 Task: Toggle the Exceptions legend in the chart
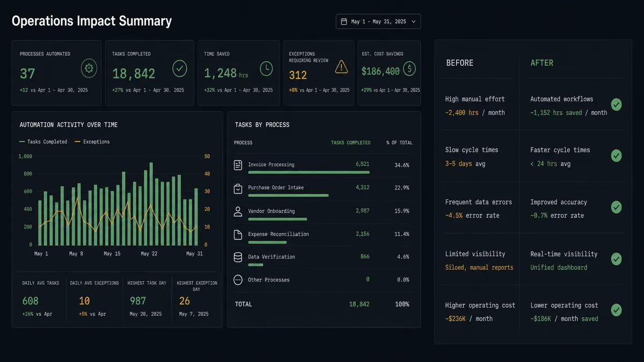click(92, 142)
